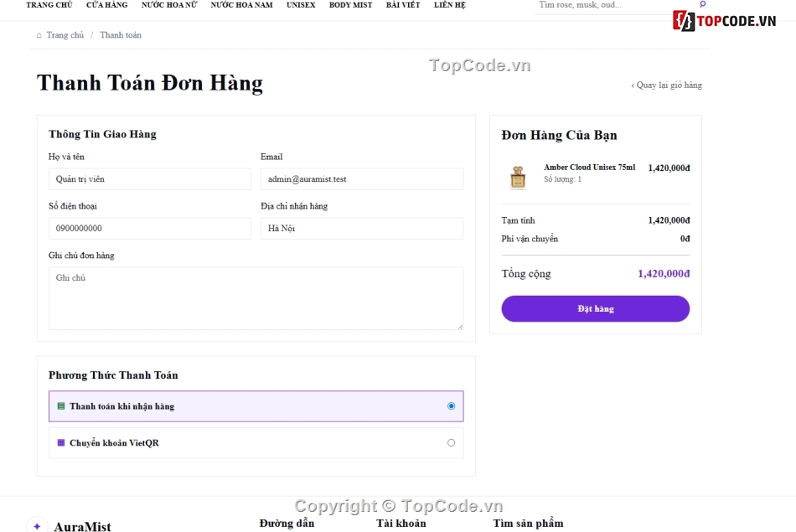Open NƯỚC HOA NỮ menu
This screenshot has height=532, width=796.
pyautogui.click(x=169, y=5)
